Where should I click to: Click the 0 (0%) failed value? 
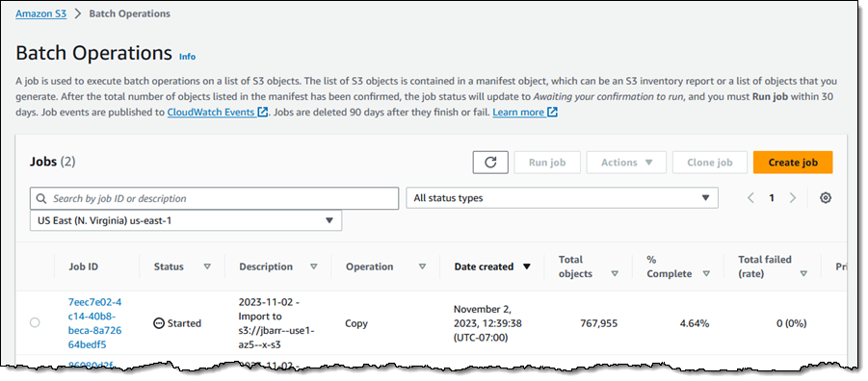pyautogui.click(x=792, y=323)
